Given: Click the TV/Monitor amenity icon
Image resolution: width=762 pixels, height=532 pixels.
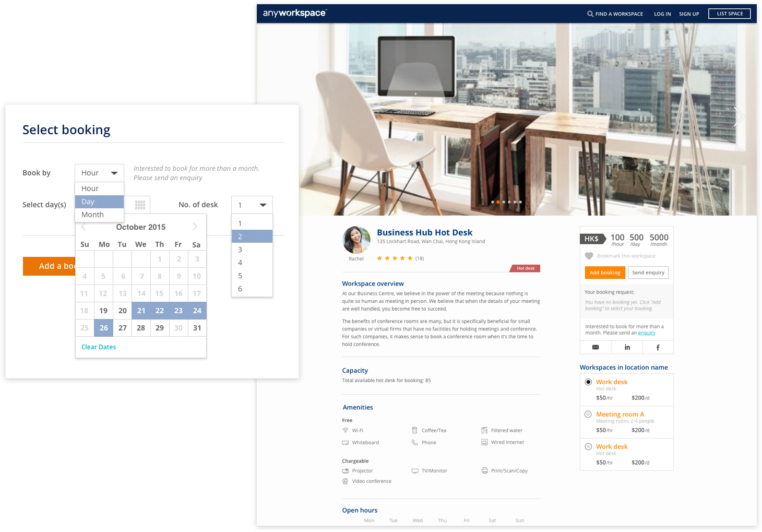Looking at the screenshot, I should point(415,471).
